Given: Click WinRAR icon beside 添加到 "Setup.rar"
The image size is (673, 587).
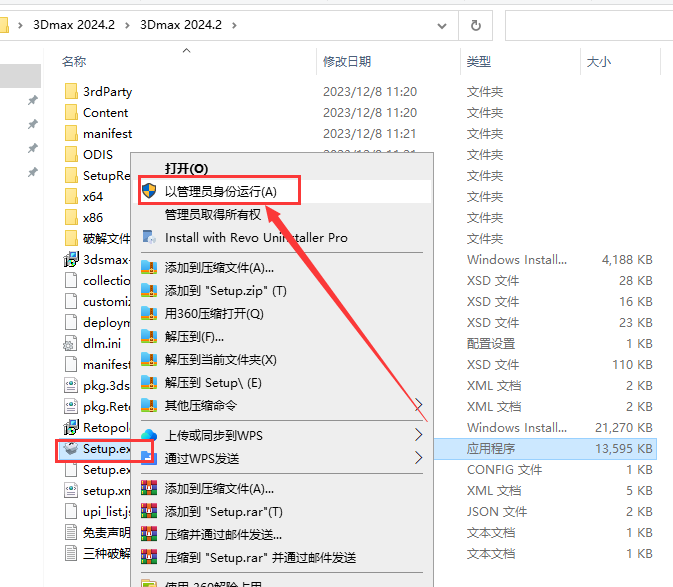Looking at the screenshot, I should click(149, 511).
